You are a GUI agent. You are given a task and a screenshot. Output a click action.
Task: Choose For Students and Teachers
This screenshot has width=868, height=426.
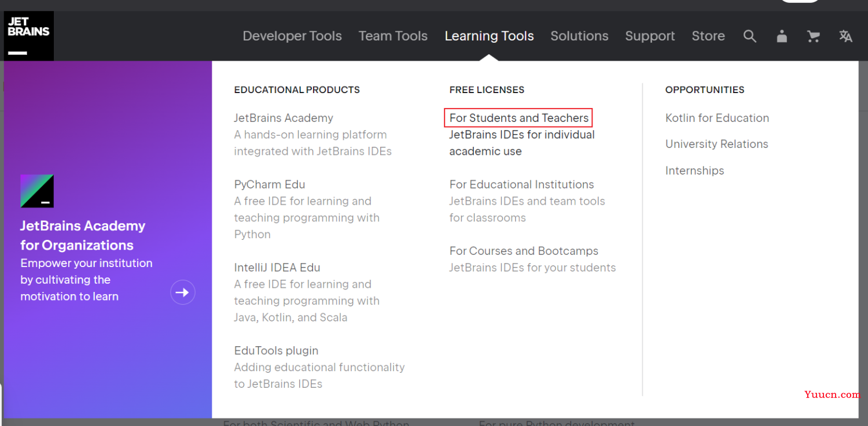pyautogui.click(x=519, y=118)
